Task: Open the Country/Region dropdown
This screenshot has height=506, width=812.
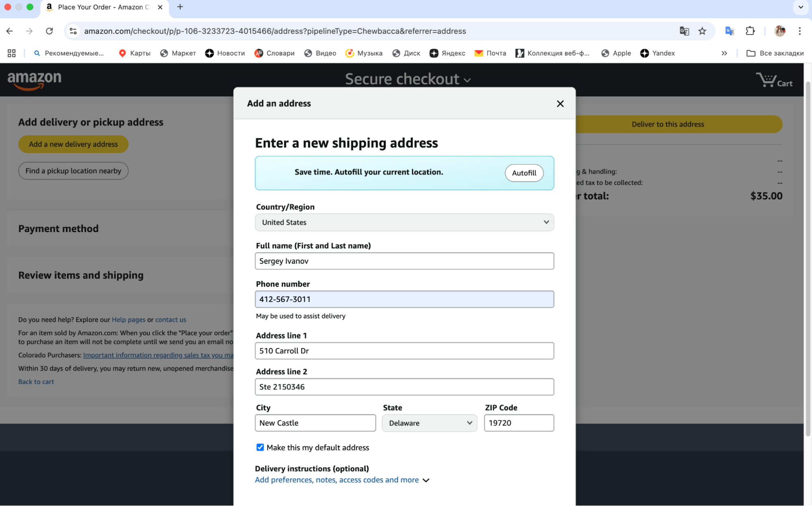Action: [x=404, y=222]
